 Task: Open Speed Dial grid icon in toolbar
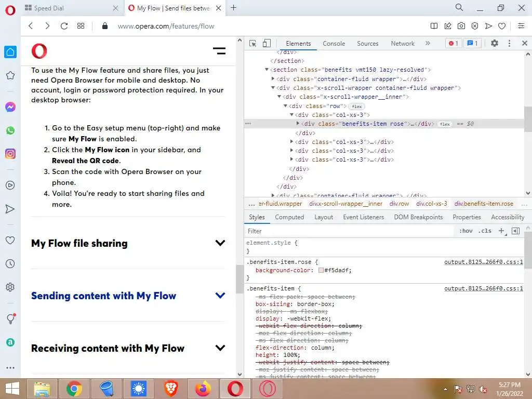pyautogui.click(x=81, y=26)
